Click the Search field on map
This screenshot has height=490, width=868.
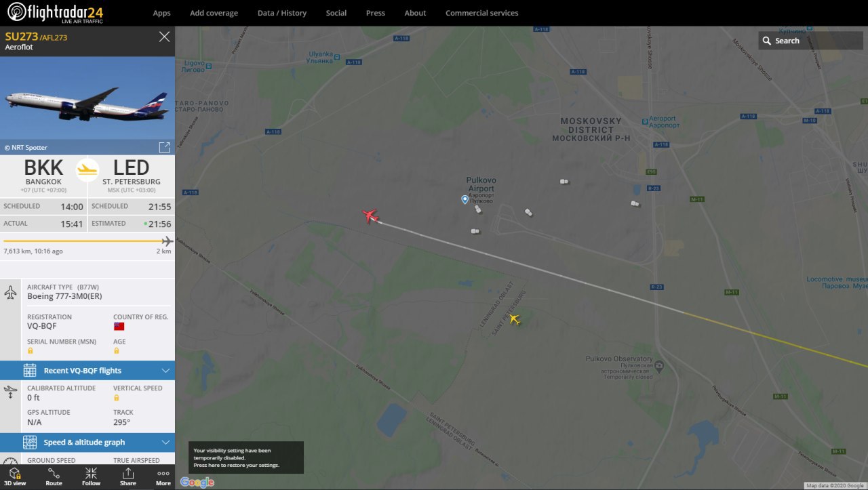(x=810, y=41)
